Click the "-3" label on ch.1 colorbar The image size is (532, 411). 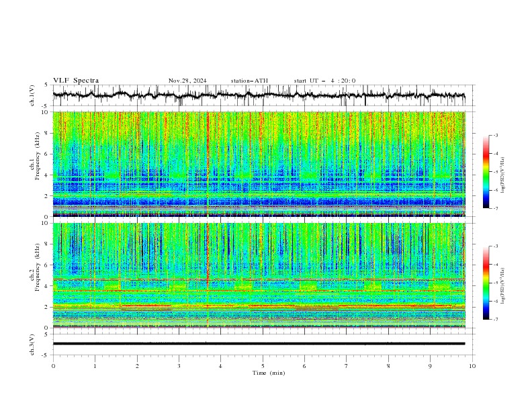496,135
